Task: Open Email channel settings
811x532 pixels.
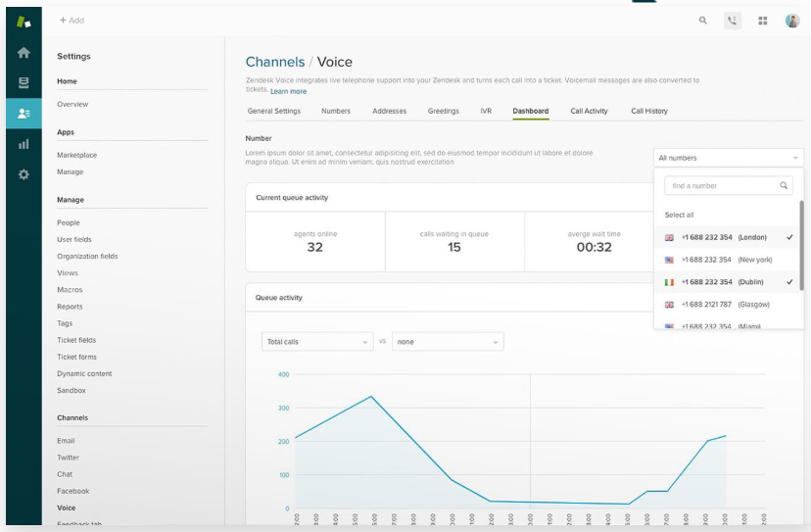Action: click(66, 441)
